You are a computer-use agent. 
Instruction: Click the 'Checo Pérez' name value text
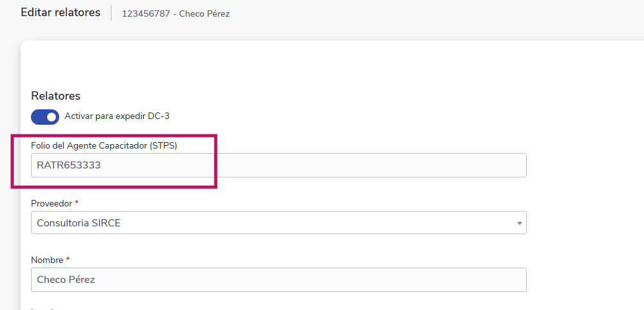coord(66,280)
